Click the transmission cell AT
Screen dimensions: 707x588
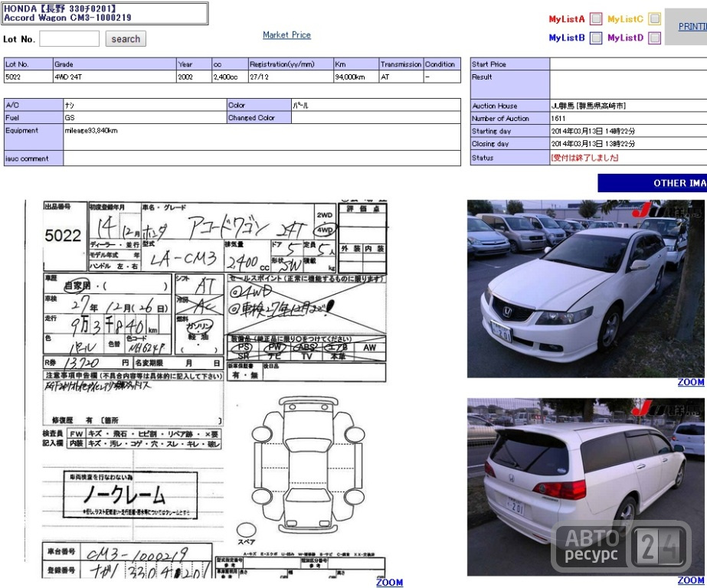(401, 77)
